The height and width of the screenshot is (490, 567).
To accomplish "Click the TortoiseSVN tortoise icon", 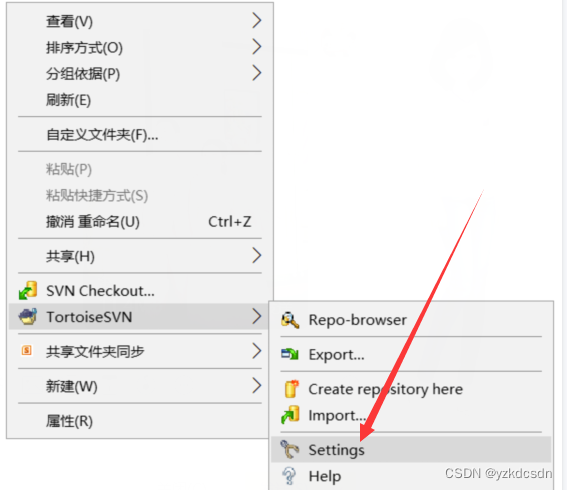I will pyautogui.click(x=28, y=316).
